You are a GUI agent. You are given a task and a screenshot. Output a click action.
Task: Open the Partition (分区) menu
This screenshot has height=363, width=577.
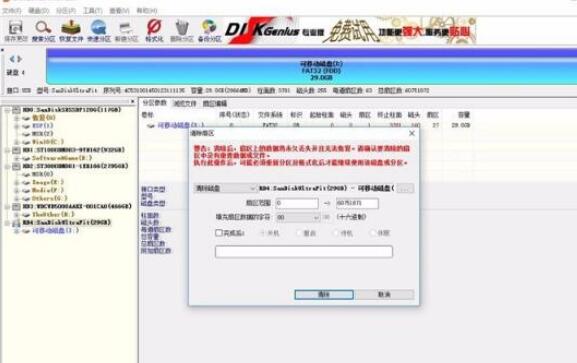[x=66, y=11]
